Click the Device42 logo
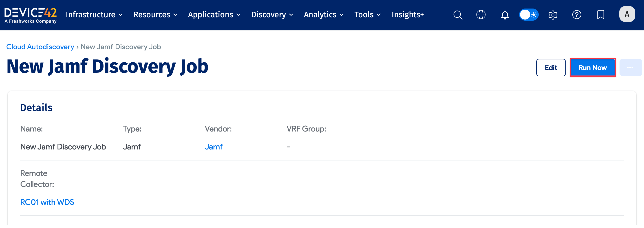Screen dimensions: 644x228 (31, 15)
